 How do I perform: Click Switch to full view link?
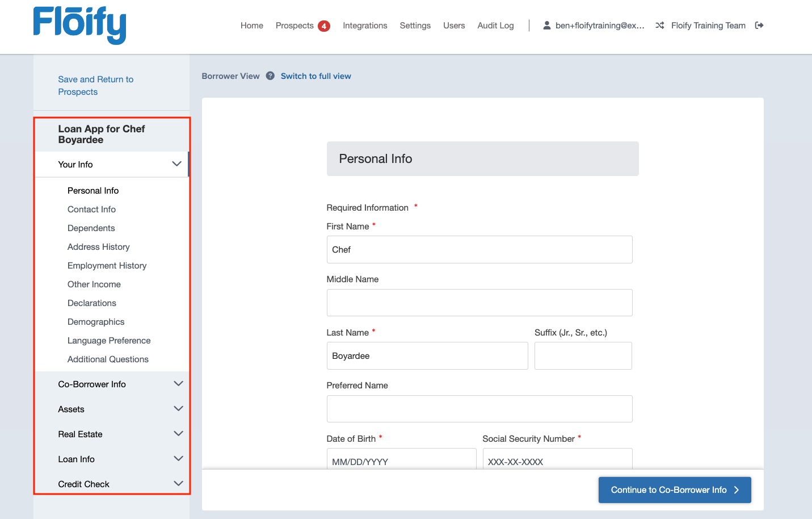point(315,76)
